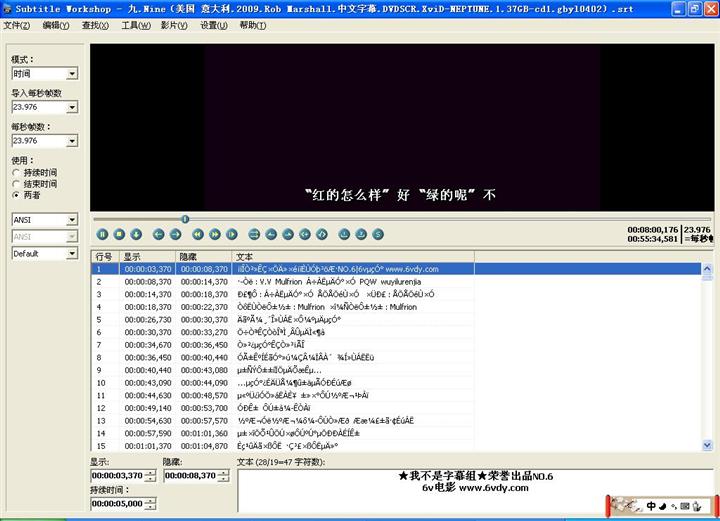The image size is (720, 521).
Task: Add first synchronization point icon
Action: [344, 235]
